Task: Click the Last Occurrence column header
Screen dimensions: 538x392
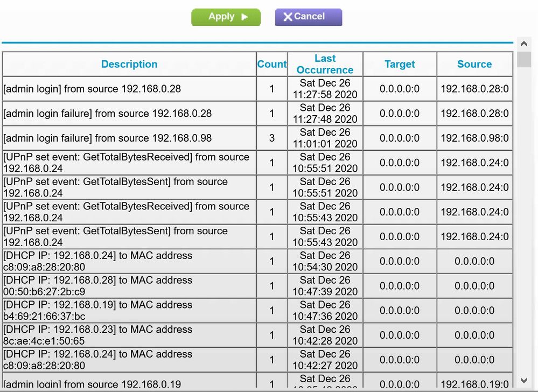Action: (x=325, y=64)
